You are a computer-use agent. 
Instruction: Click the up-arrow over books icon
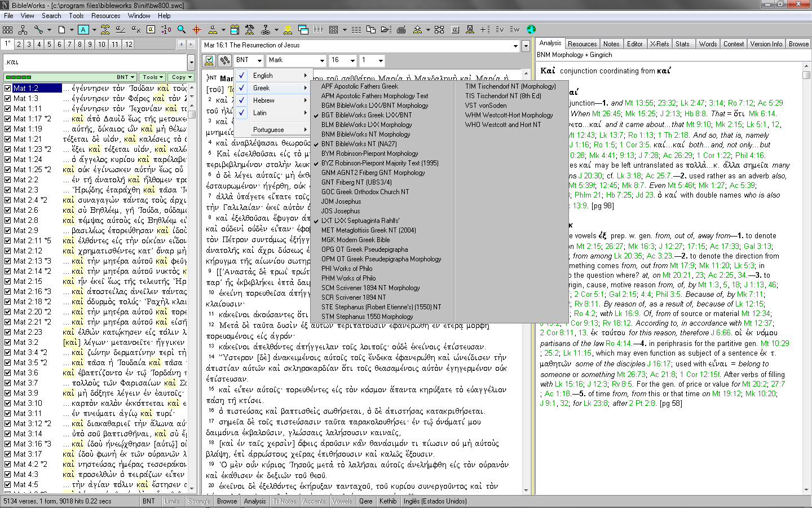[416, 29]
